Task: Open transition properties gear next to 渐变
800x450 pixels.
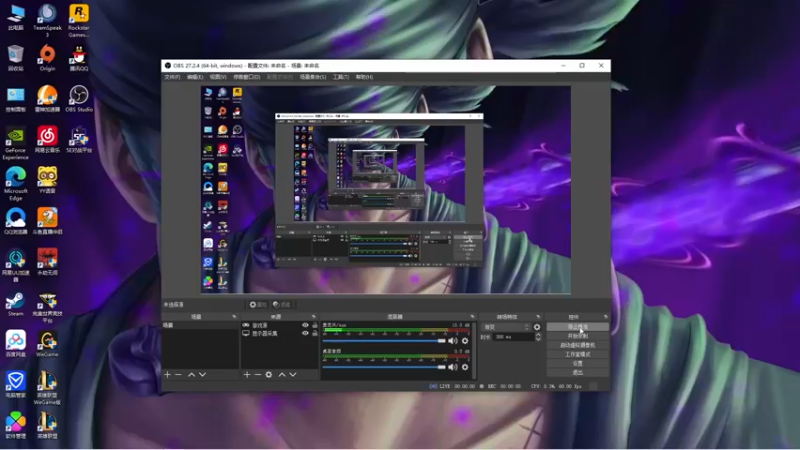Action: click(537, 327)
